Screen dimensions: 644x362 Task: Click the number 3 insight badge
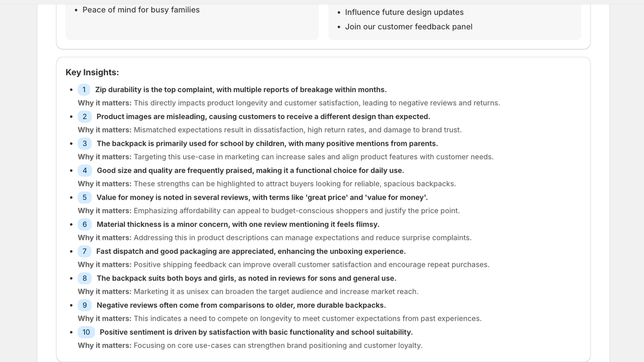coord(85,143)
